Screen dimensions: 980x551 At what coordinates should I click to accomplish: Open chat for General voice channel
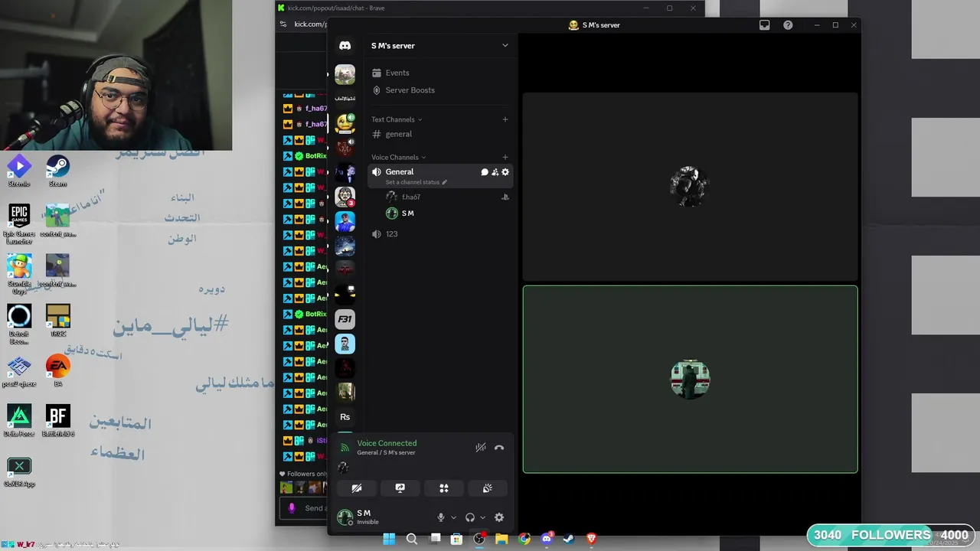tap(484, 172)
